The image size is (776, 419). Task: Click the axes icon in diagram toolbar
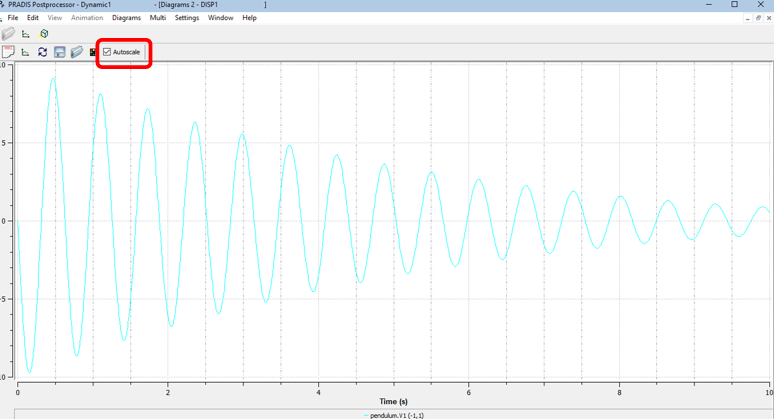point(26,52)
